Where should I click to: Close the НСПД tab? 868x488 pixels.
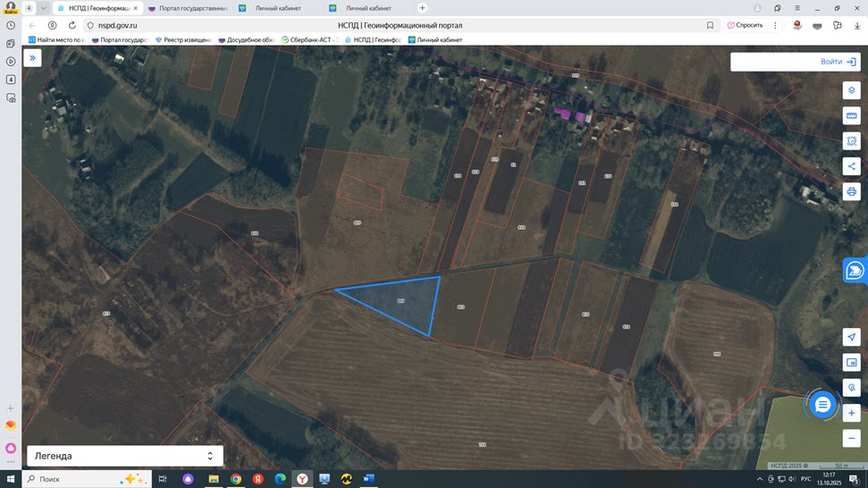[136, 8]
